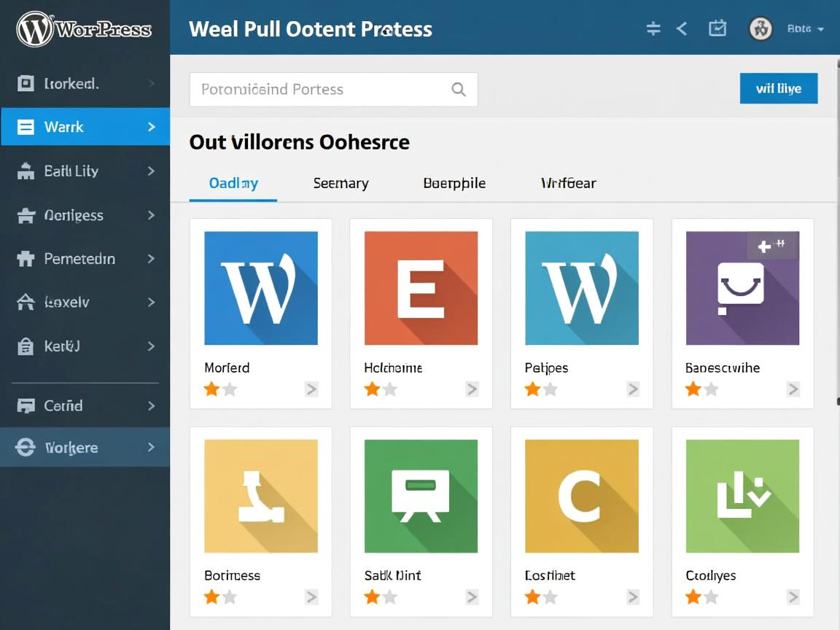Viewport: 840px width, 630px height.
Task: Click the Cerfid sidebar icon
Action: 26,405
